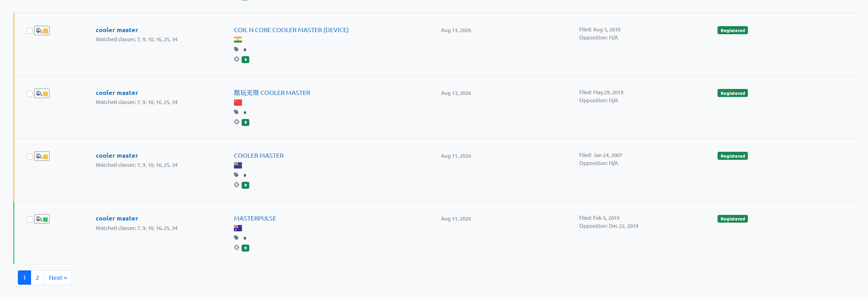Click the New Zealand flag under COOLER MASTER
868x299 pixels.
(238, 165)
